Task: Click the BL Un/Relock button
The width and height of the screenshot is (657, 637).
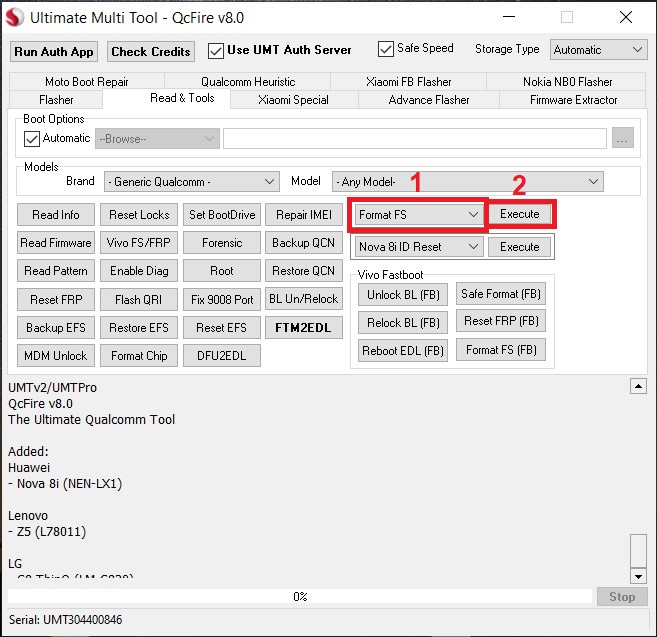Action: tap(304, 299)
